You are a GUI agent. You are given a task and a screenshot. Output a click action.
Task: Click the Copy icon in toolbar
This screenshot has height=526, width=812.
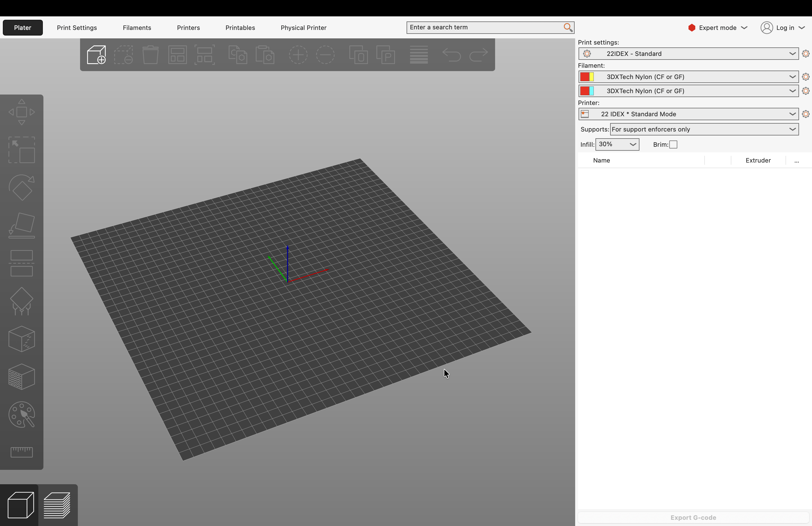(x=238, y=55)
